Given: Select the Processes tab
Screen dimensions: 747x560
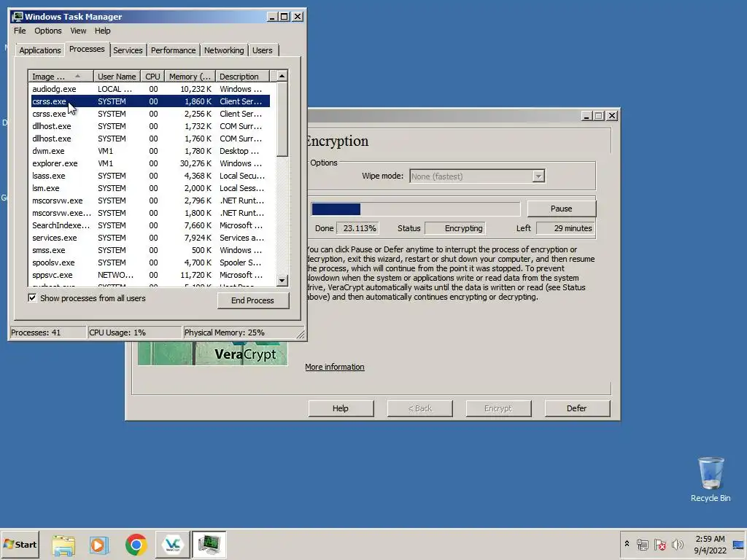Looking at the screenshot, I should pyautogui.click(x=87, y=49).
